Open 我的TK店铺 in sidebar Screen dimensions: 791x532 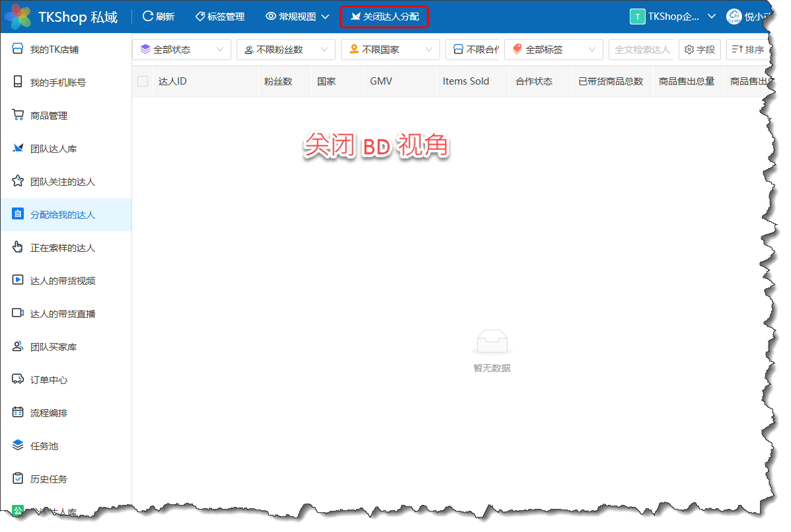[65, 50]
